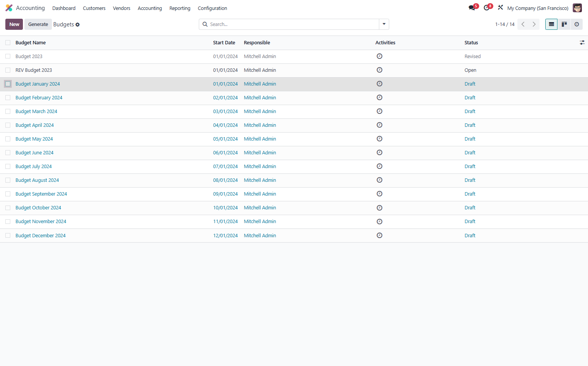Go to the previous page of records
Screen dimensions: 588x366
[x=523, y=24]
